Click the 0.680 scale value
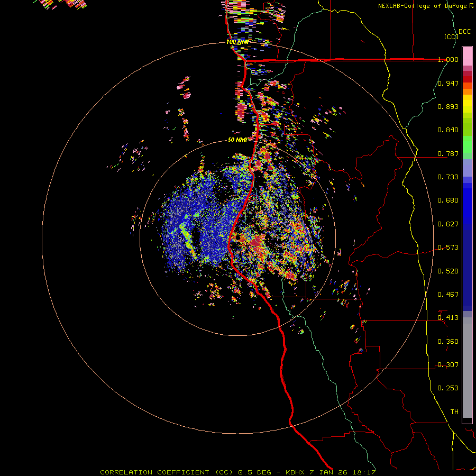Viewport: 476px width, 476px height. [x=448, y=200]
